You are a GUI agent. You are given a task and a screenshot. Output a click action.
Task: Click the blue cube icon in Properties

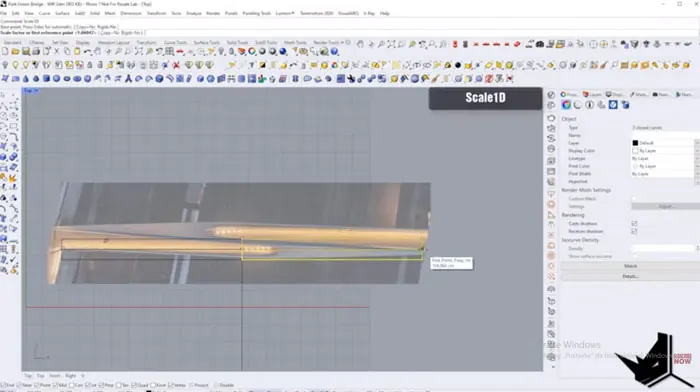[625, 104]
